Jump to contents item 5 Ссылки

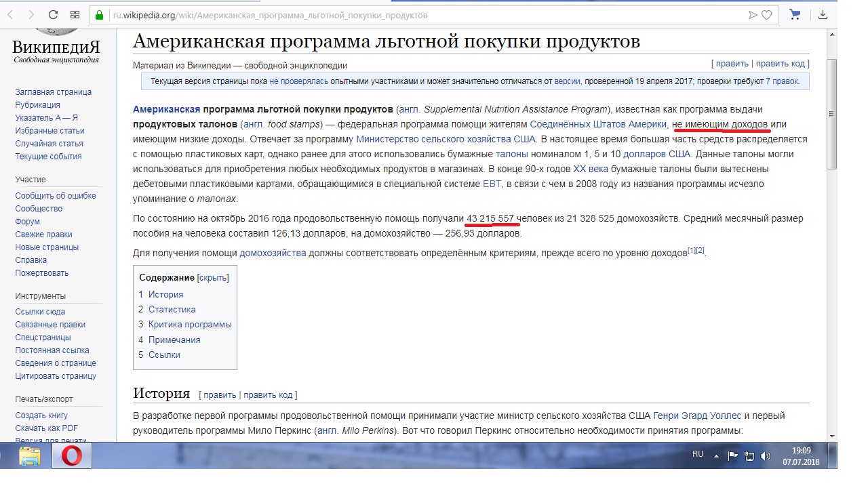164,355
